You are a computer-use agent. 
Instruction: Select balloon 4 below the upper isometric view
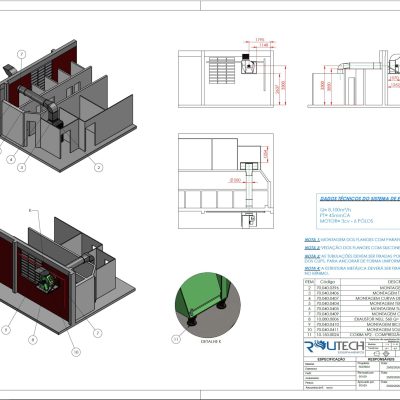click(x=11, y=160)
